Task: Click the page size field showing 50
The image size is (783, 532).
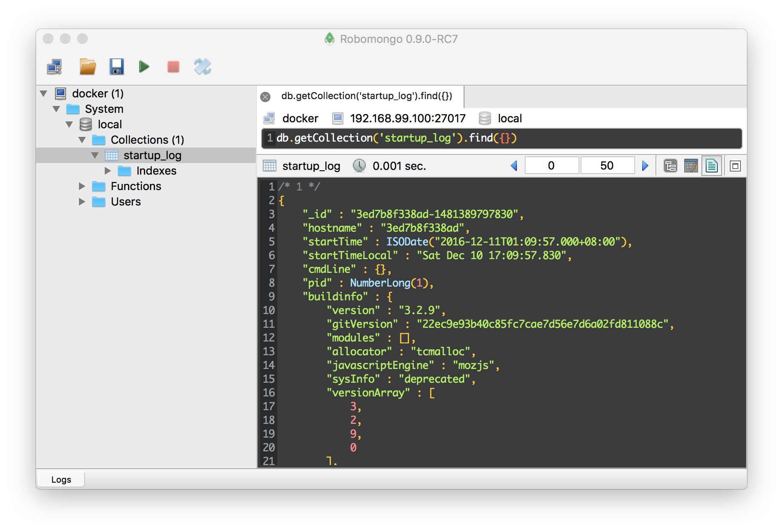Action: tap(607, 166)
